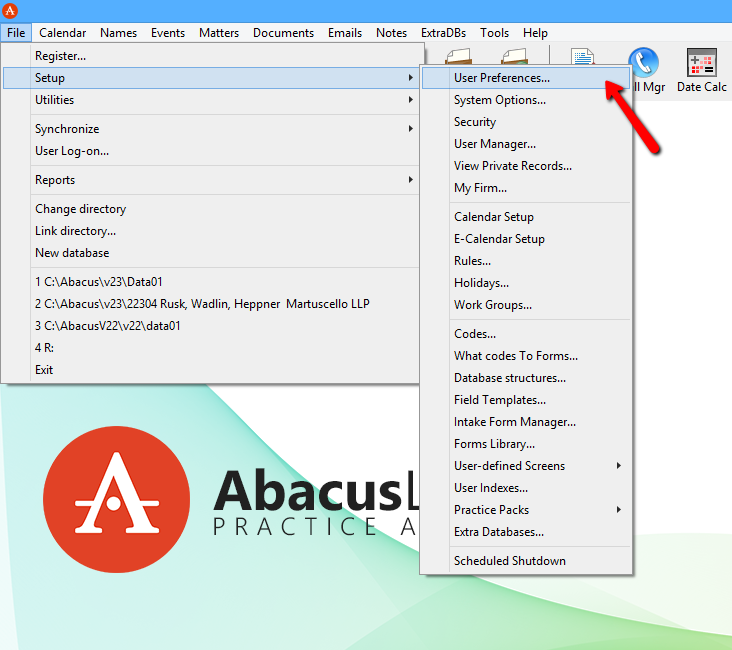Open Holidays...
The width and height of the screenshot is (732, 650).
point(526,283)
